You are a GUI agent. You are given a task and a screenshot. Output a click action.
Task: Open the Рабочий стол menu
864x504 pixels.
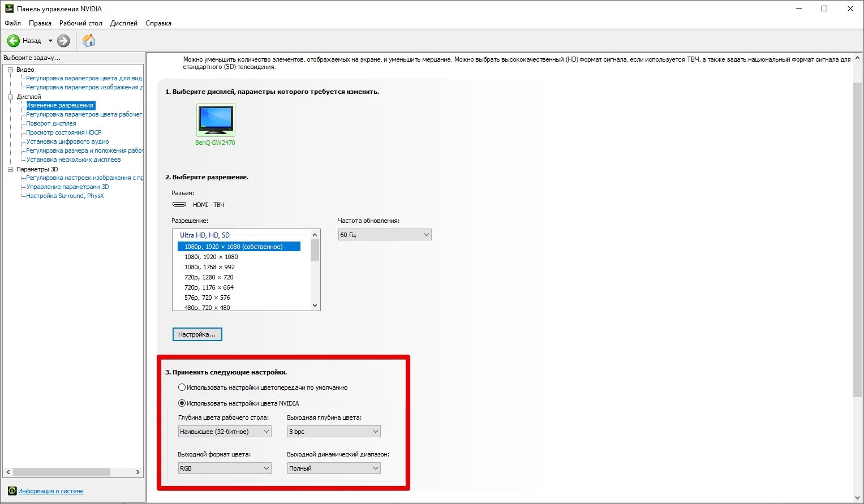(x=81, y=23)
